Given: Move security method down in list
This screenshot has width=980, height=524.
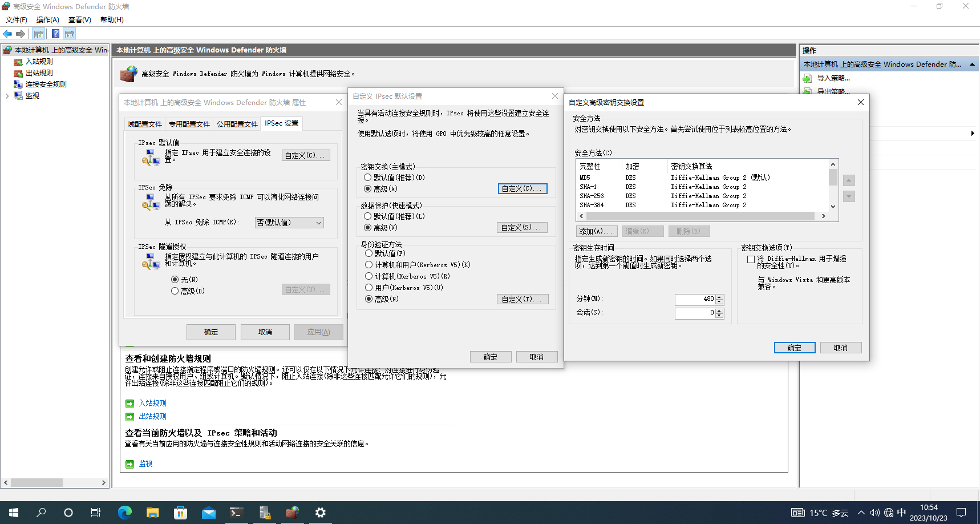Looking at the screenshot, I should [849, 196].
